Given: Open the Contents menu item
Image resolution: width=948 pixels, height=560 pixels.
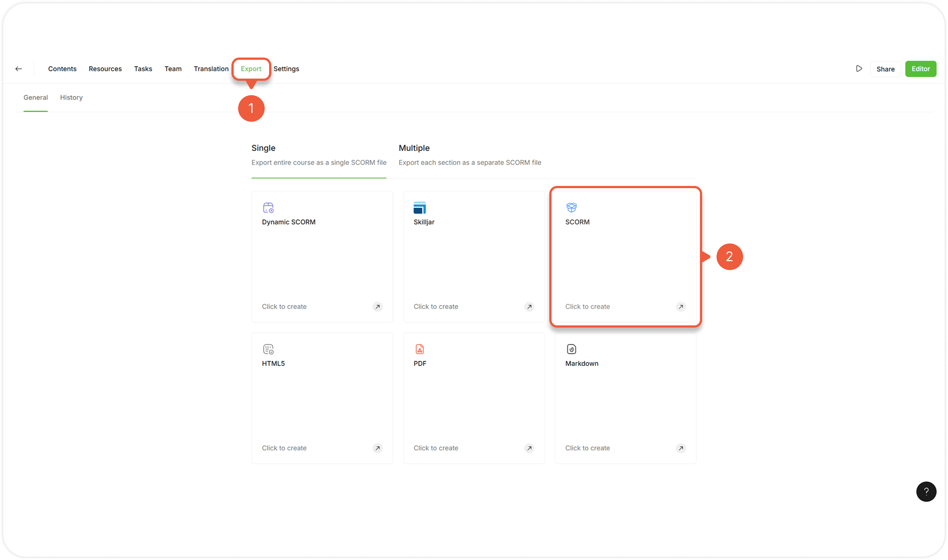Looking at the screenshot, I should (62, 69).
